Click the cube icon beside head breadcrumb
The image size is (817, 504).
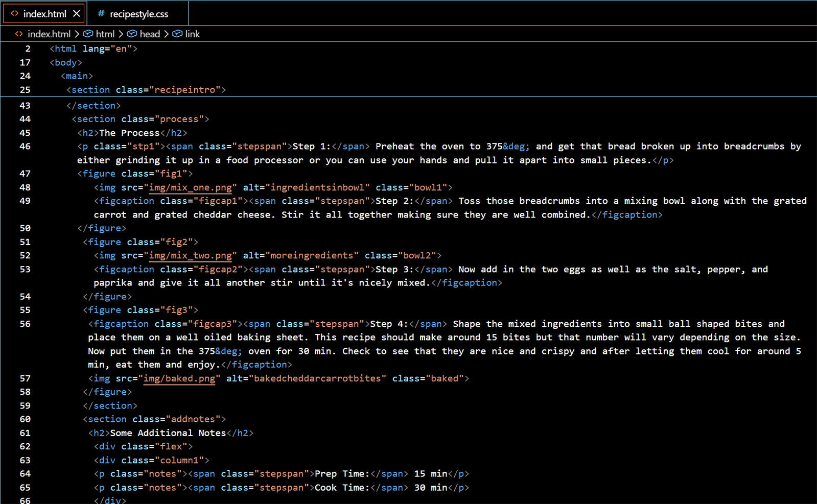132,34
